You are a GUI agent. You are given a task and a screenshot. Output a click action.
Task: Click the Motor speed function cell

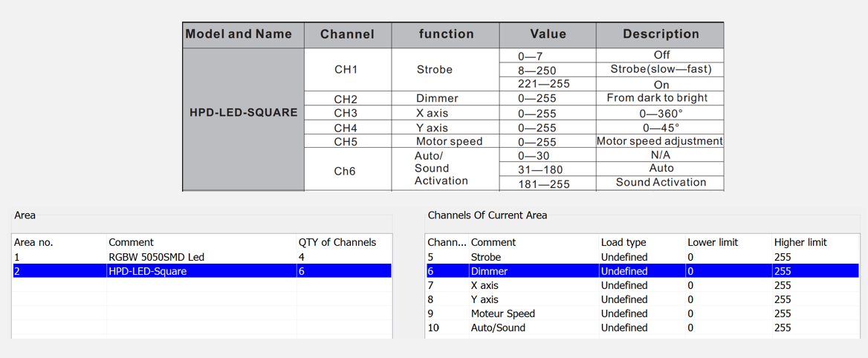(446, 141)
